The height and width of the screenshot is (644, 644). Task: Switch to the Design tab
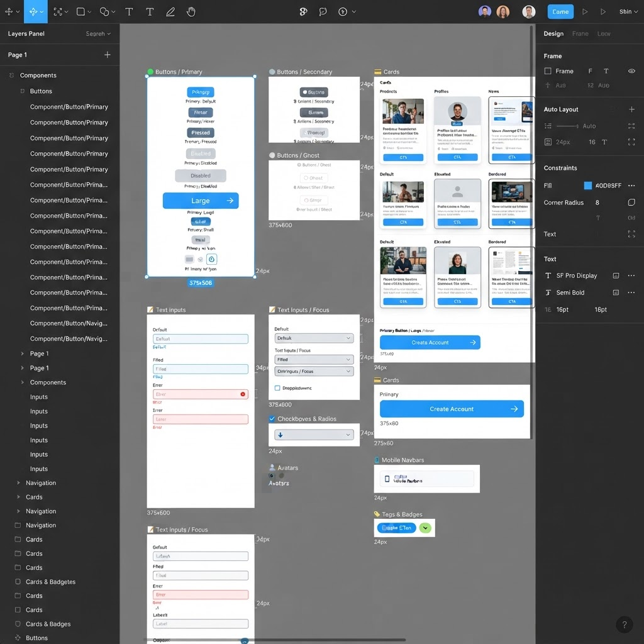[553, 34]
